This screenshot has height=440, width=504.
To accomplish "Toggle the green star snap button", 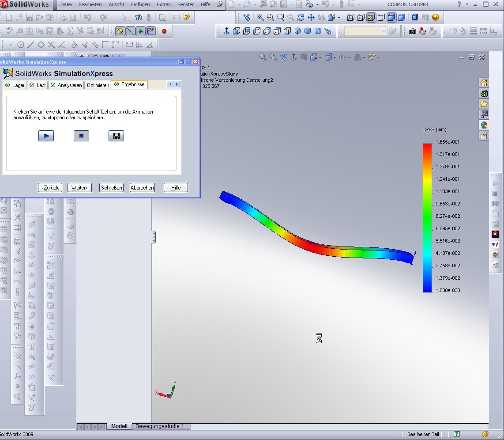I will click(140, 31).
